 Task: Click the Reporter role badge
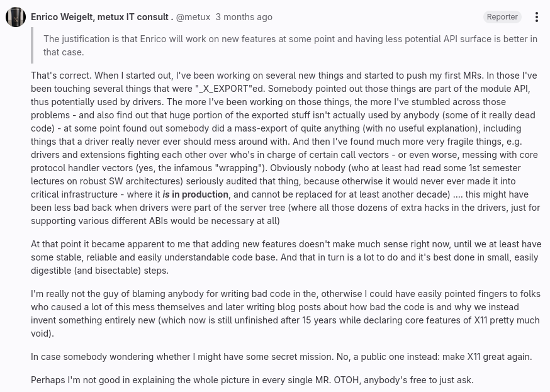click(502, 17)
